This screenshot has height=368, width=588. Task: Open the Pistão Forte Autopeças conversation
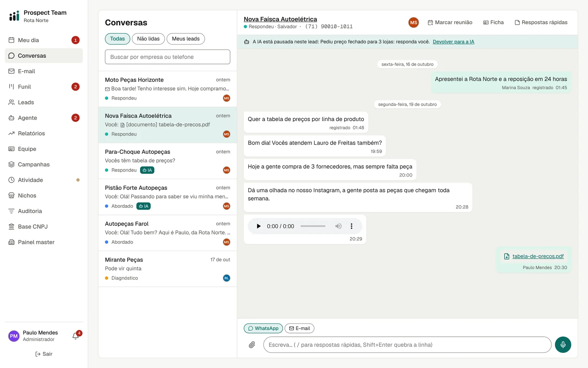[168, 197]
